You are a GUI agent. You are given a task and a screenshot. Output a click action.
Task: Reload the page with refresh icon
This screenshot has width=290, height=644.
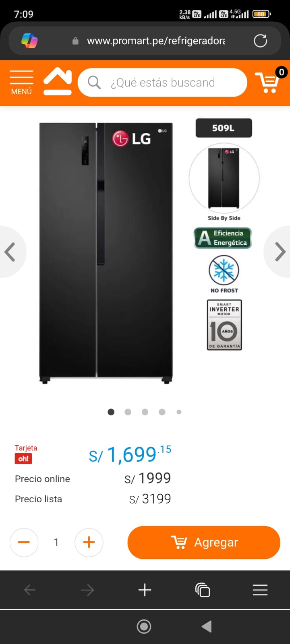260,41
